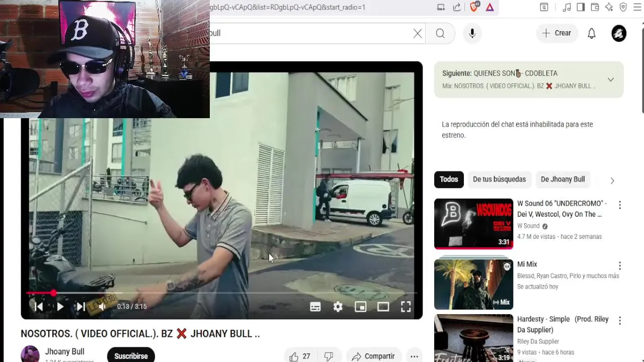Open Brave Shields lion icon
The width and height of the screenshot is (644, 362).
pos(474,7)
